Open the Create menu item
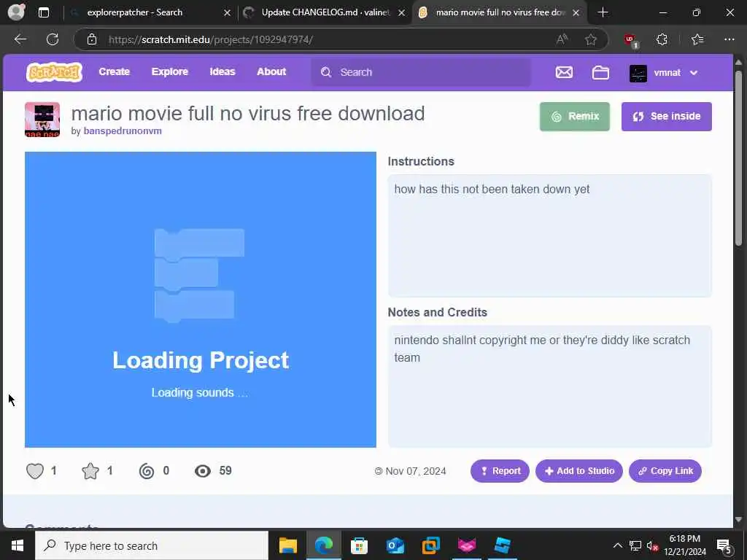 pos(115,72)
